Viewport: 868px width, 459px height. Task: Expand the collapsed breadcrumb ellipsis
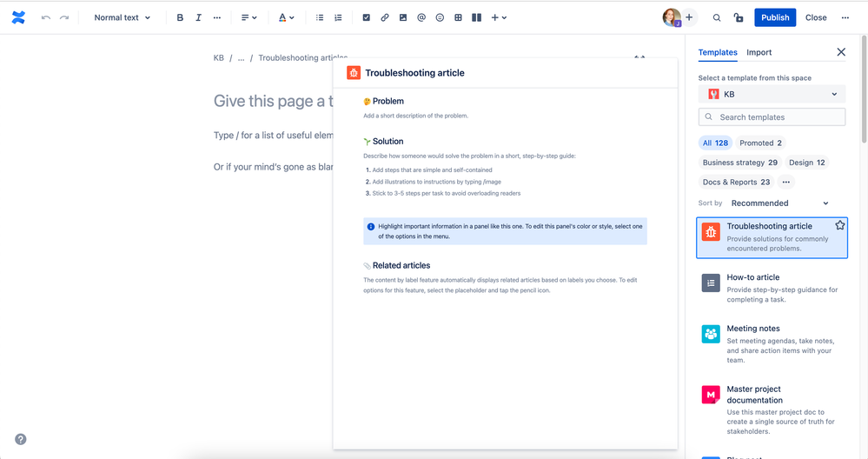pyautogui.click(x=241, y=57)
